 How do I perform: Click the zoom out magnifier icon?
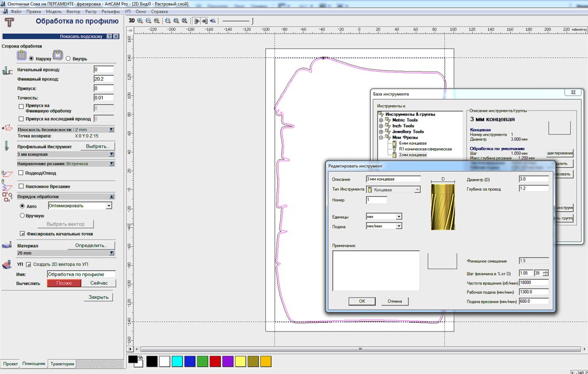coord(148,20)
